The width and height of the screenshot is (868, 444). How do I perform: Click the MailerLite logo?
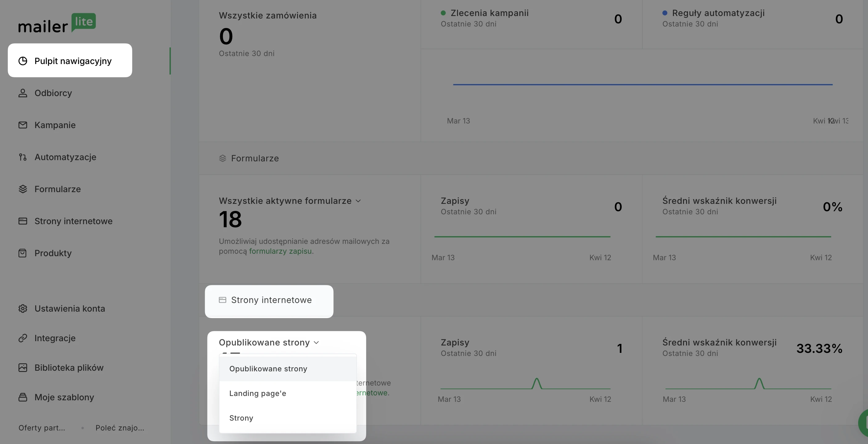coord(57,24)
